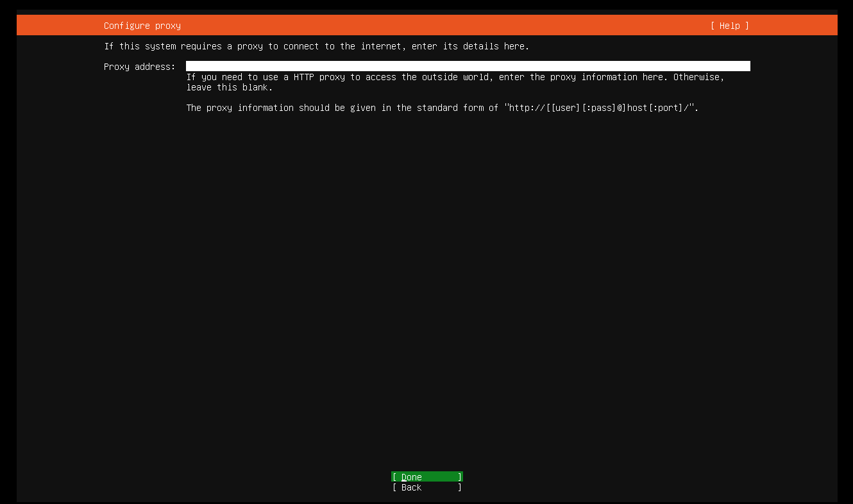This screenshot has height=504, width=853.
Task: Choose Done at the bottom of screen
Action: point(426,477)
